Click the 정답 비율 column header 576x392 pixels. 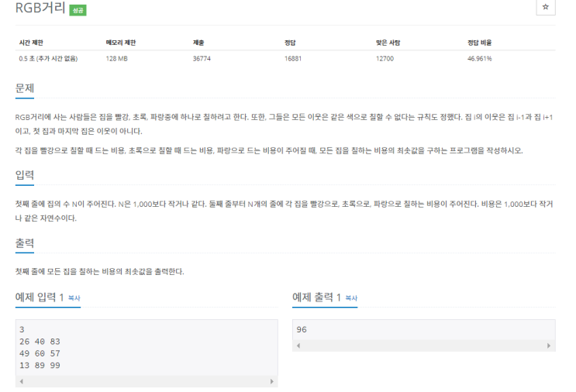(479, 43)
